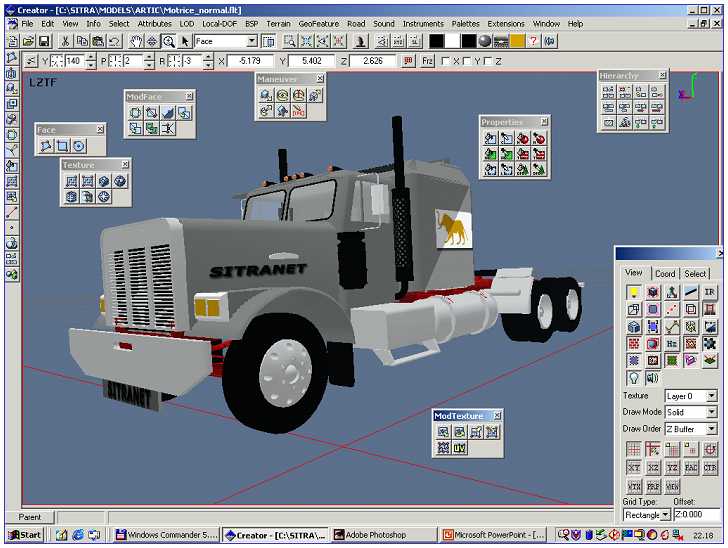Open the Terrain menu
The width and height of the screenshot is (728, 548).
(x=278, y=24)
